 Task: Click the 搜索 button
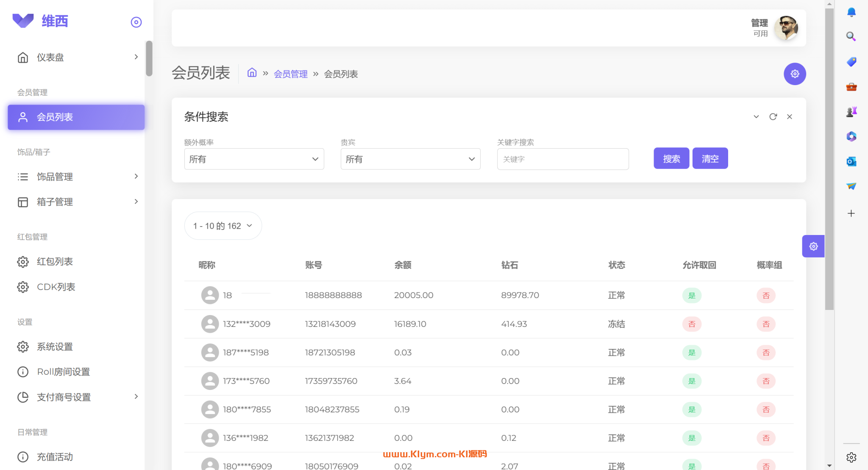671,159
